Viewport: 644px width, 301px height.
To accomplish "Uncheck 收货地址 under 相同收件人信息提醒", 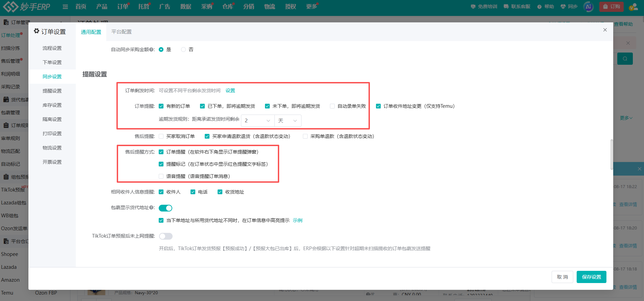I will tap(220, 192).
